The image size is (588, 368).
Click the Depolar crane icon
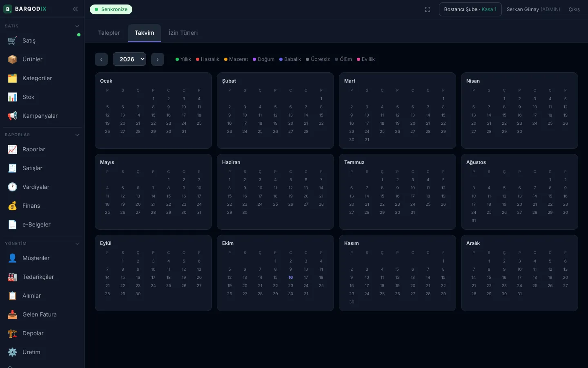(12, 333)
